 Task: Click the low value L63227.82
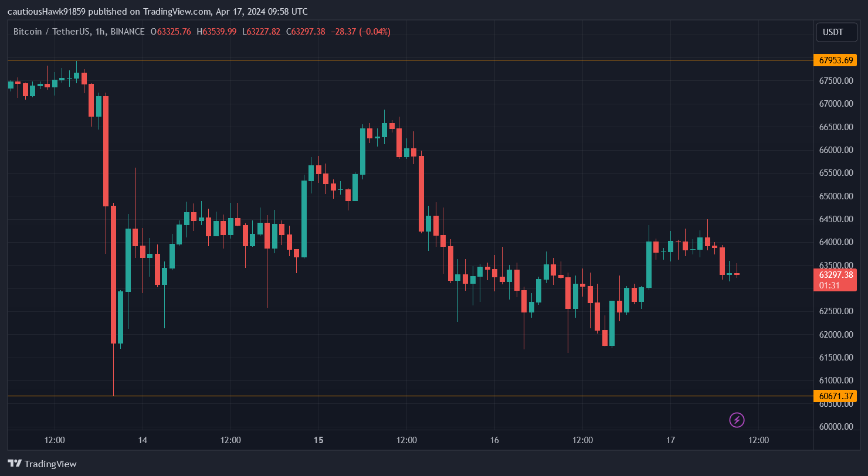(262, 32)
